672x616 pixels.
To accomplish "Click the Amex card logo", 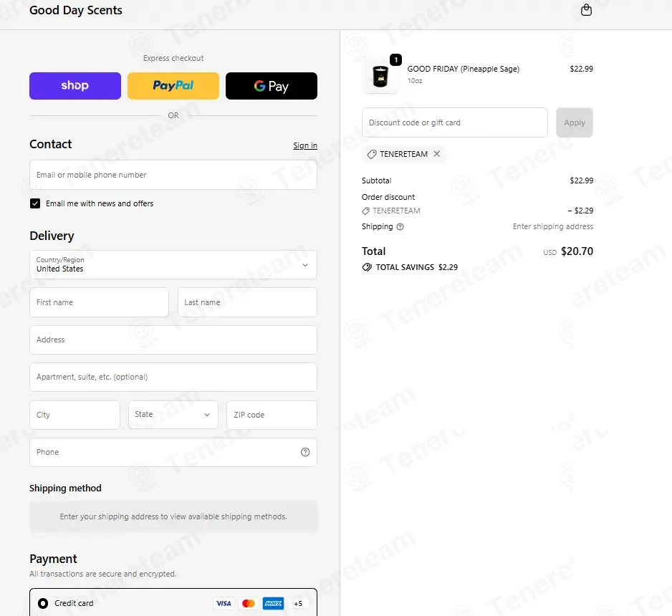I will pyautogui.click(x=273, y=603).
